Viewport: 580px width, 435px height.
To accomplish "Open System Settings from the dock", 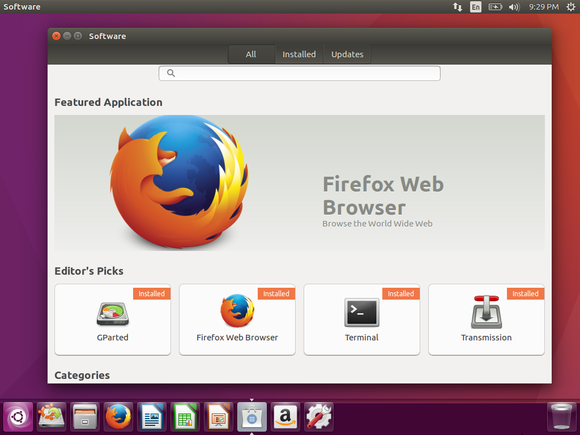I will coord(318,417).
